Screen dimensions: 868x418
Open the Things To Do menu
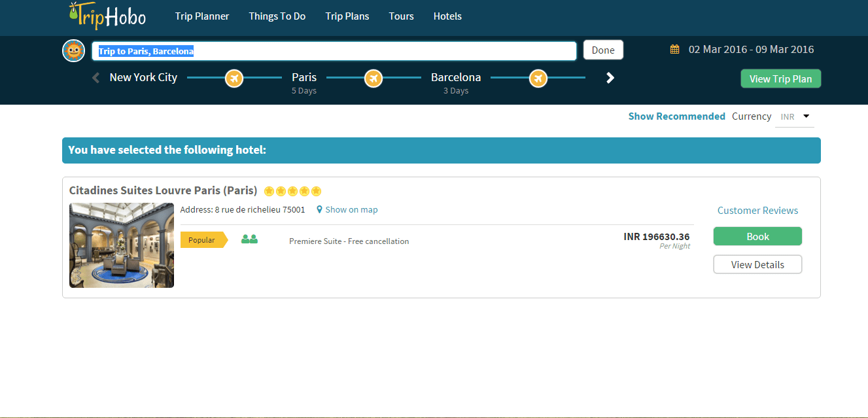click(277, 16)
